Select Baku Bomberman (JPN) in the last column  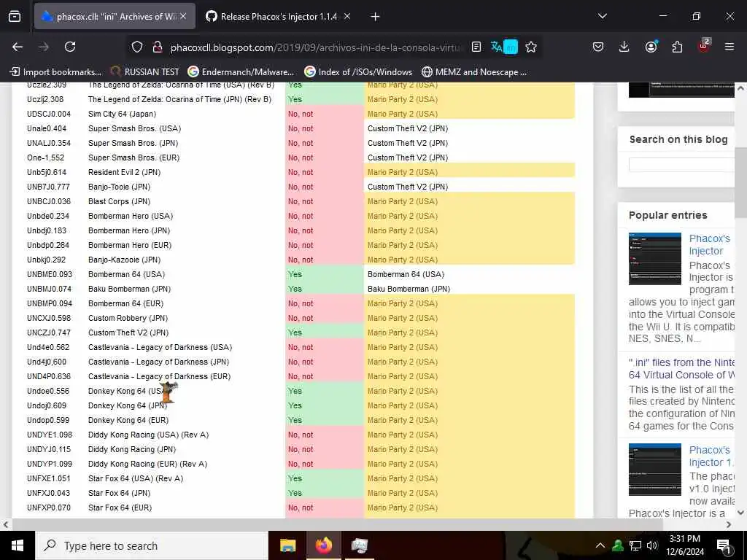tap(409, 289)
